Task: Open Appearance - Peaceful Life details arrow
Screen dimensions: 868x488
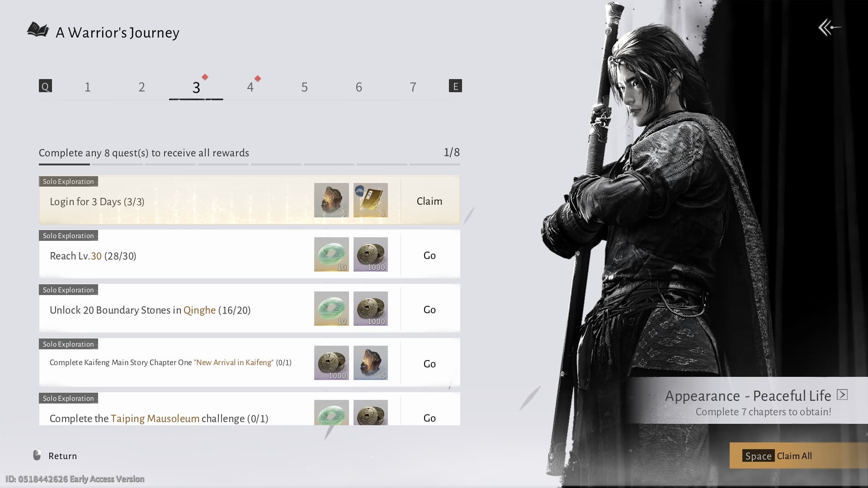Action: (x=843, y=395)
